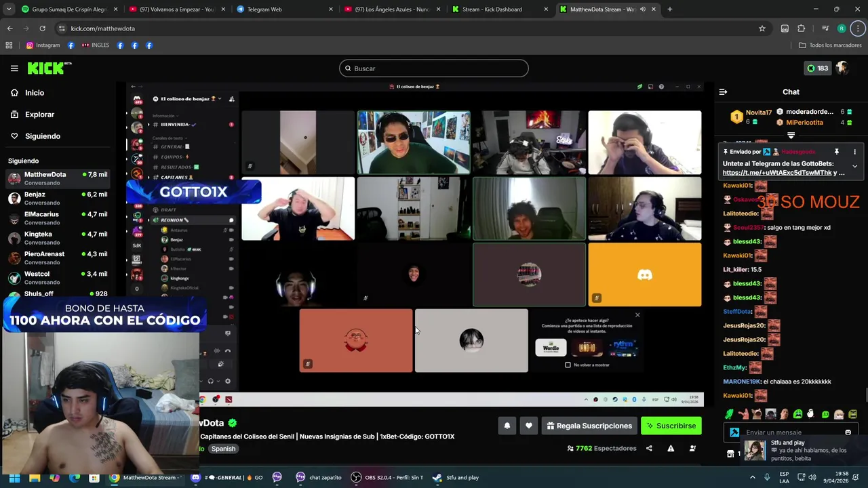
Task: Bookmark this page with star
Action: [x=762, y=28]
